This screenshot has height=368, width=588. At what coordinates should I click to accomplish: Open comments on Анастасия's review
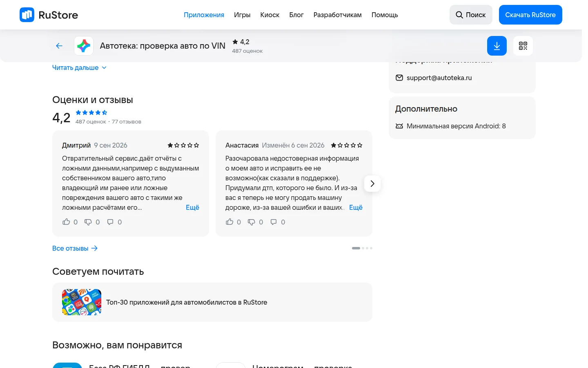(x=274, y=222)
